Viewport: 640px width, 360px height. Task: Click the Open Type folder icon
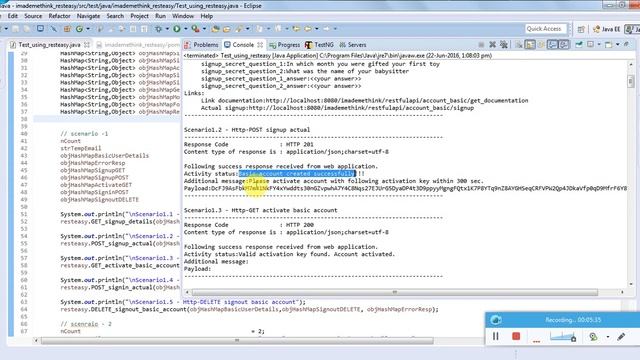215,29
